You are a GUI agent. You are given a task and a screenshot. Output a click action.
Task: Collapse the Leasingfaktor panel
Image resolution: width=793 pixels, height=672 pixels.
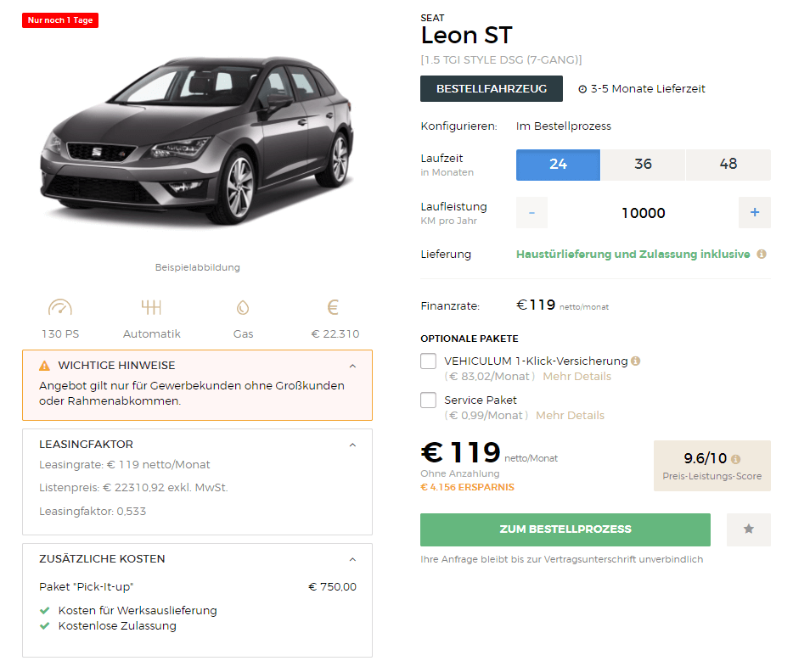pos(352,445)
